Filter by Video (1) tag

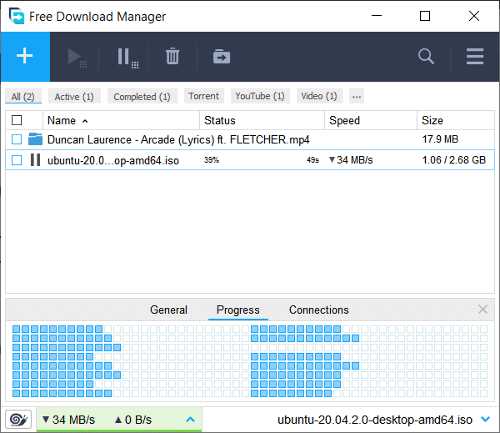pyautogui.click(x=319, y=96)
